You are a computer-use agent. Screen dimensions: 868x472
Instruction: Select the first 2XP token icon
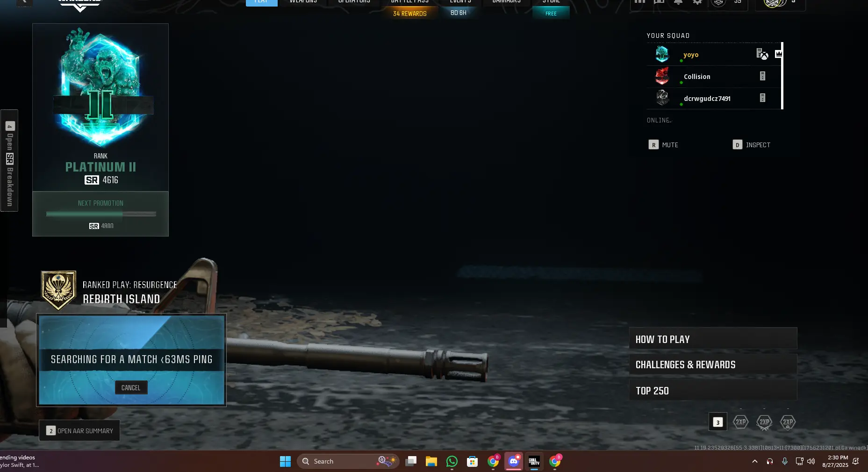tap(741, 422)
